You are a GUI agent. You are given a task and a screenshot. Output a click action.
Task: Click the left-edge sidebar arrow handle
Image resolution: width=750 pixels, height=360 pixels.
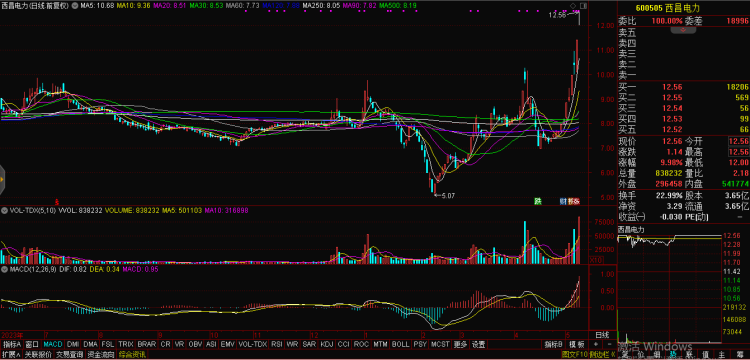[2, 179]
